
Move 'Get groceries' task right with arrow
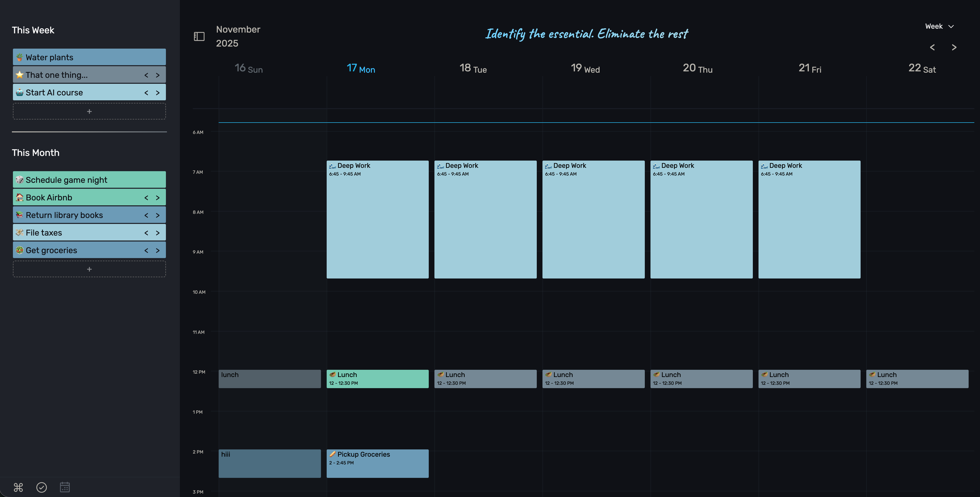tap(157, 250)
